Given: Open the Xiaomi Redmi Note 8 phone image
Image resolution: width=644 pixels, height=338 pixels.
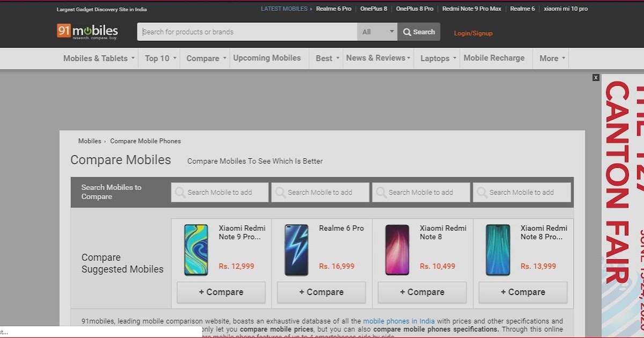Looking at the screenshot, I should coord(397,250).
